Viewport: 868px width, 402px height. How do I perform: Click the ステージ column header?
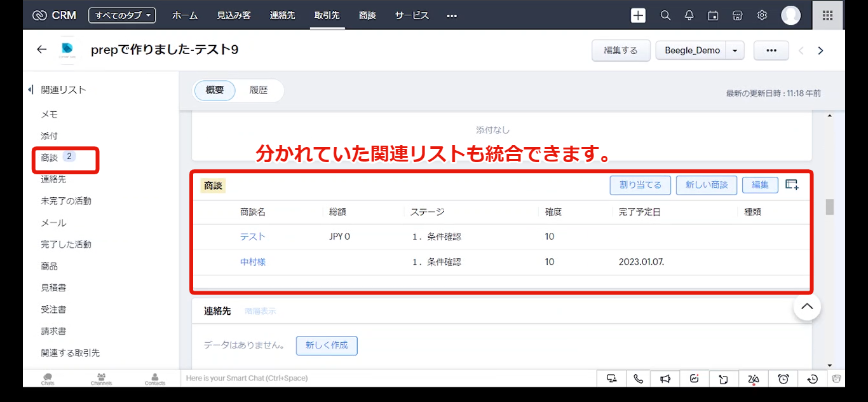427,212
